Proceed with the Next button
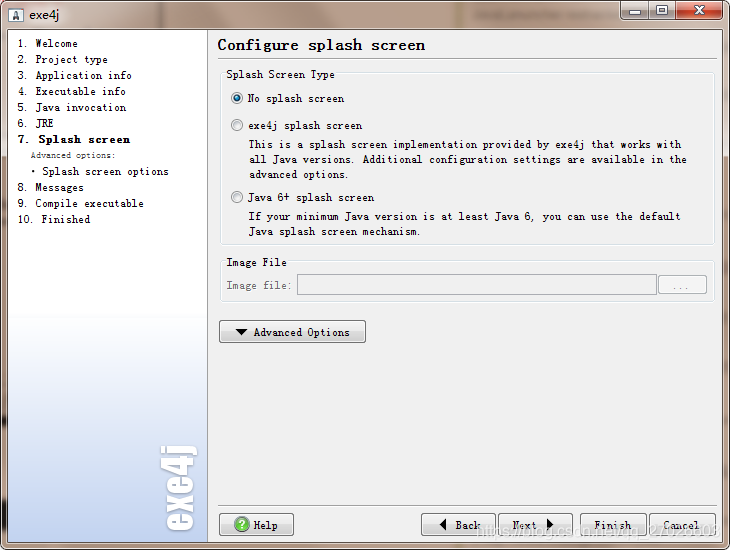This screenshot has width=730, height=550. [535, 525]
